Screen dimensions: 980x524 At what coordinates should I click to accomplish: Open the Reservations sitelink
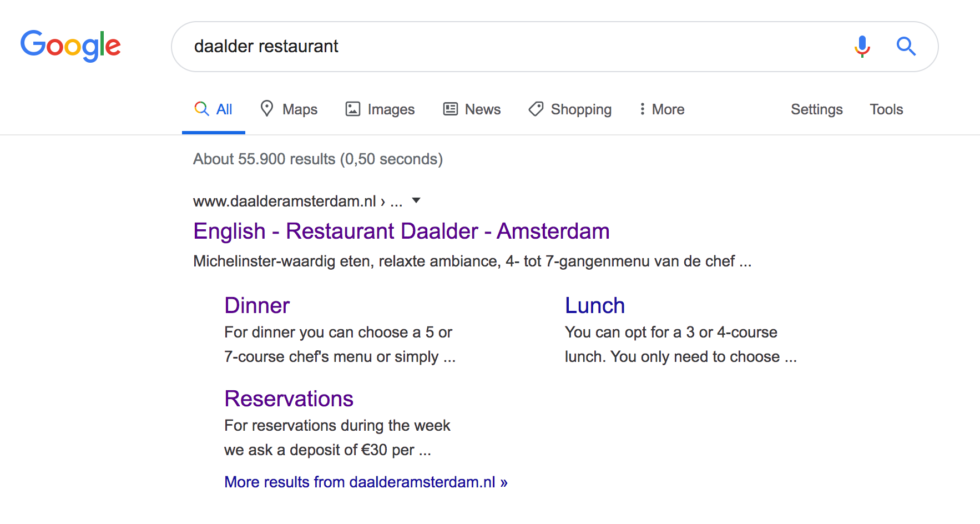[x=289, y=399]
